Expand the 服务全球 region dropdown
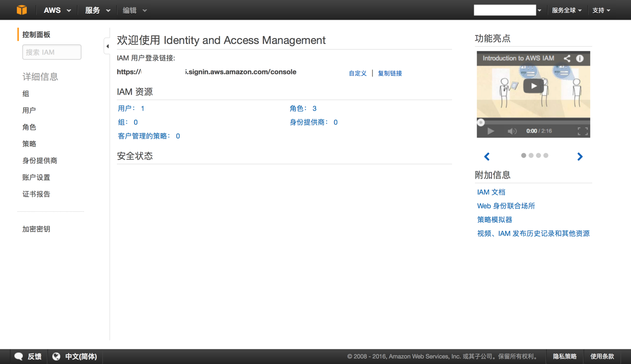The image size is (631, 364). pos(566,10)
